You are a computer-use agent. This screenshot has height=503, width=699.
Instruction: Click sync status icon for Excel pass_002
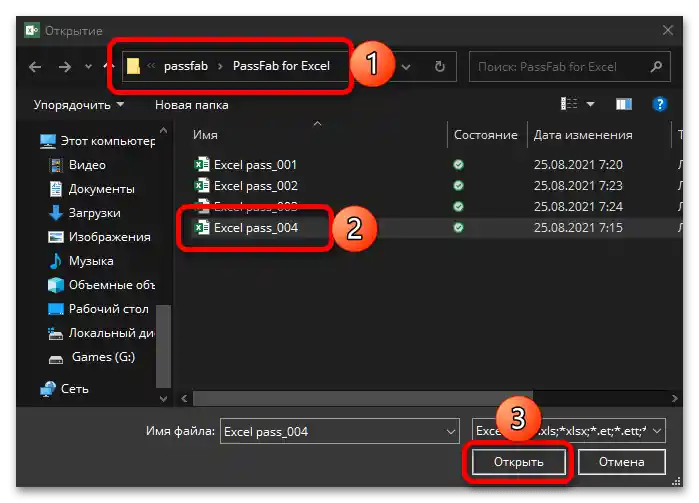458,186
